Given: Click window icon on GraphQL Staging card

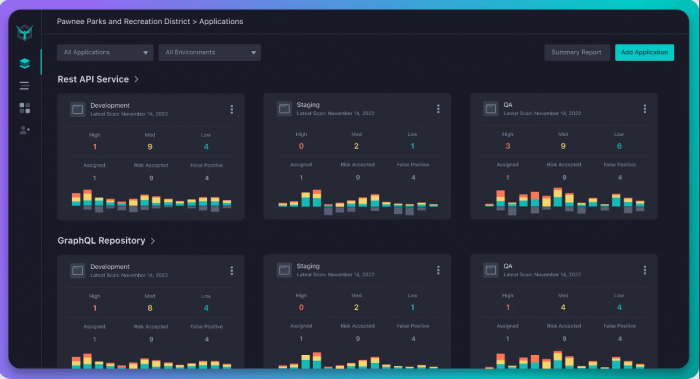Looking at the screenshot, I should [284, 270].
